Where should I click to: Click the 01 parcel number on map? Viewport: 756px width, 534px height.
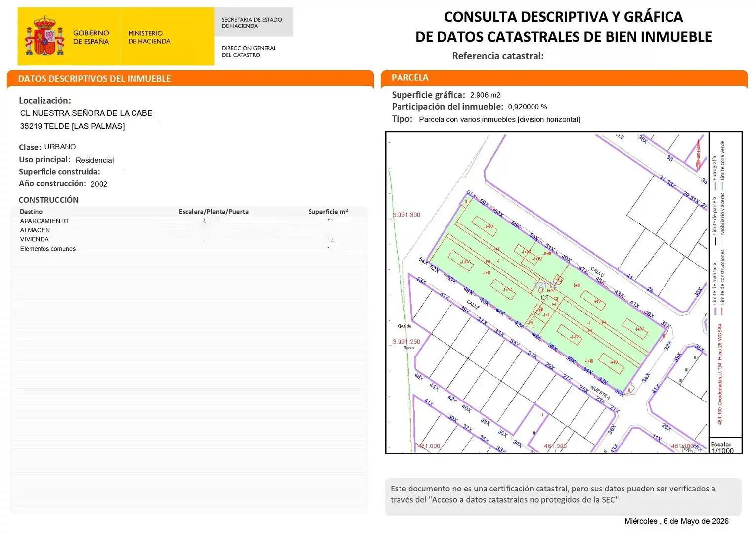[x=544, y=298]
